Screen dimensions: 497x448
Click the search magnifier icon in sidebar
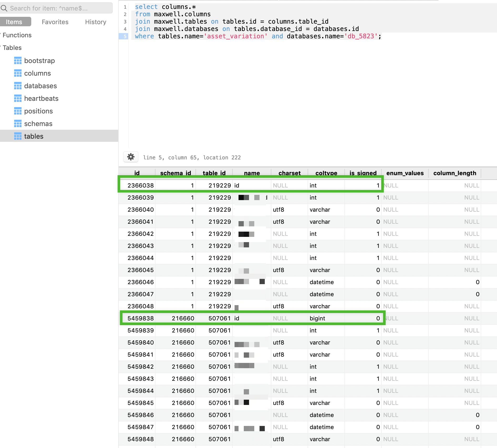(4, 8)
